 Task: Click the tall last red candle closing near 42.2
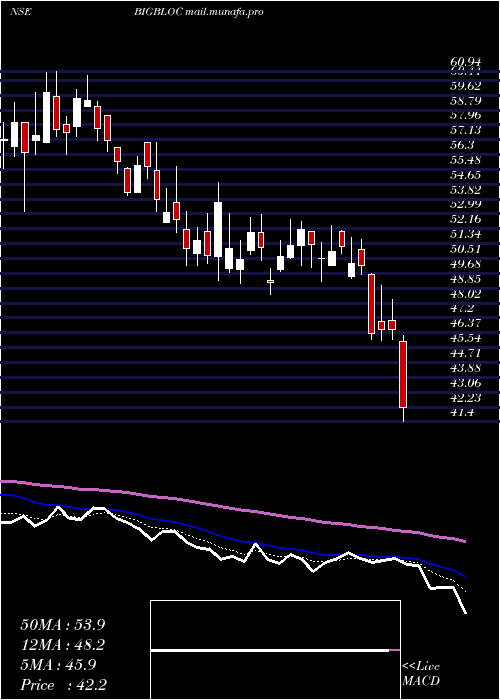(403, 375)
